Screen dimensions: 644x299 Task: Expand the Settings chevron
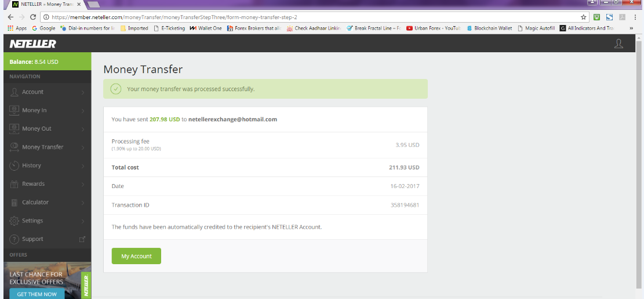[82, 221]
